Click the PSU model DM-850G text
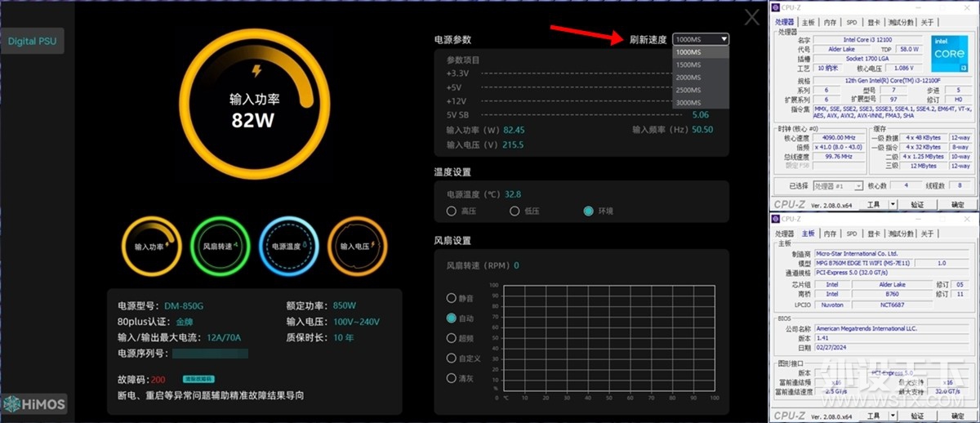The width and height of the screenshot is (980, 423). [184, 306]
